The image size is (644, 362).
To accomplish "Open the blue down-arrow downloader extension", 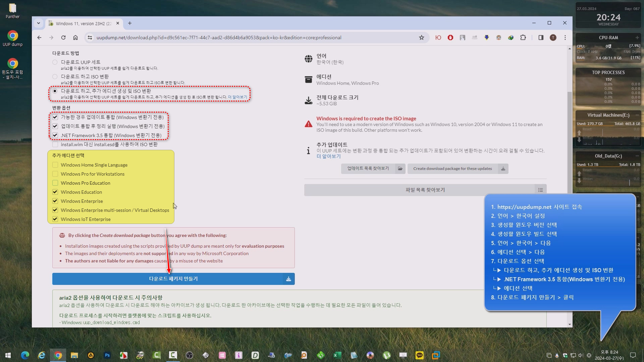I will pos(487,38).
